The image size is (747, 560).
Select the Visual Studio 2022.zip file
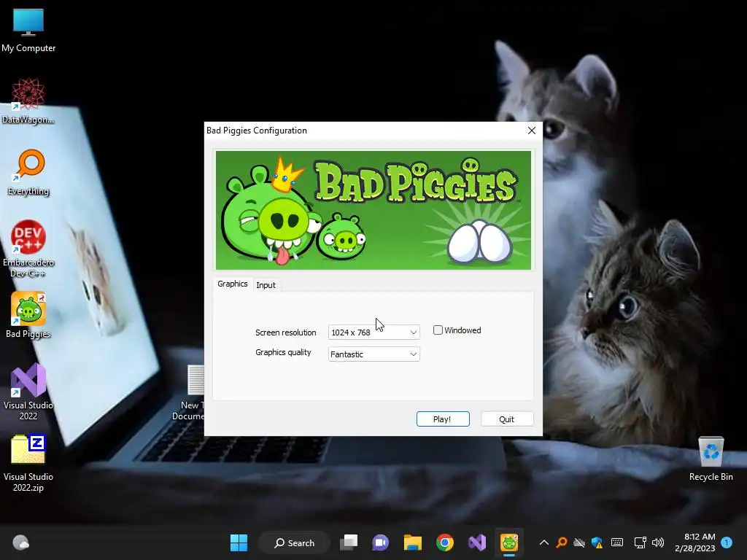28,463
